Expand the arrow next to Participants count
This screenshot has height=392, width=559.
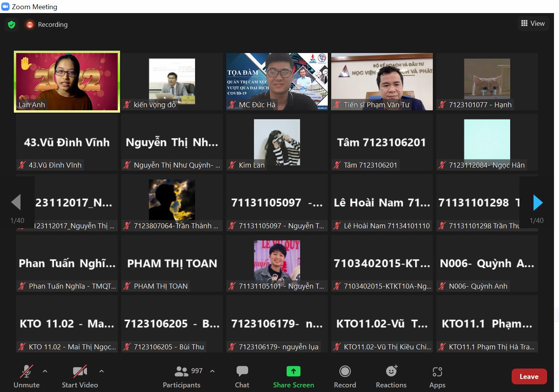pos(212,371)
